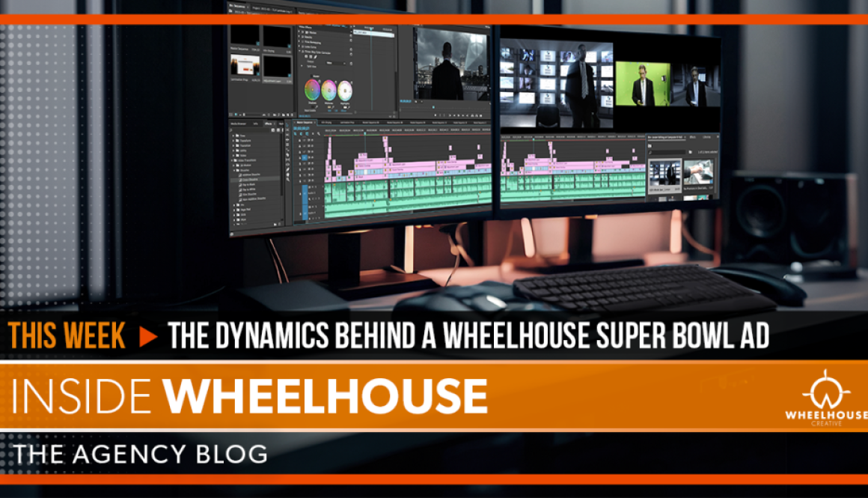Click the orange play triangle after THIS WEEK
The height and width of the screenshot is (498, 868).
[148, 337]
